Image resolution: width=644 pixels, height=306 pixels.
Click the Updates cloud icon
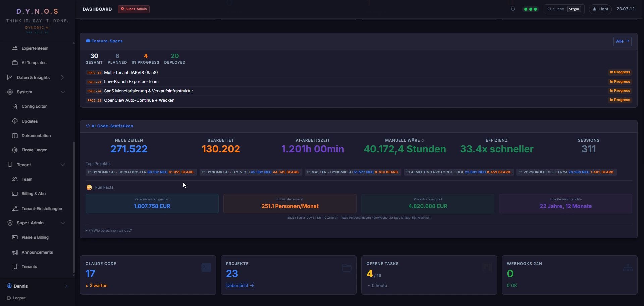click(x=15, y=121)
